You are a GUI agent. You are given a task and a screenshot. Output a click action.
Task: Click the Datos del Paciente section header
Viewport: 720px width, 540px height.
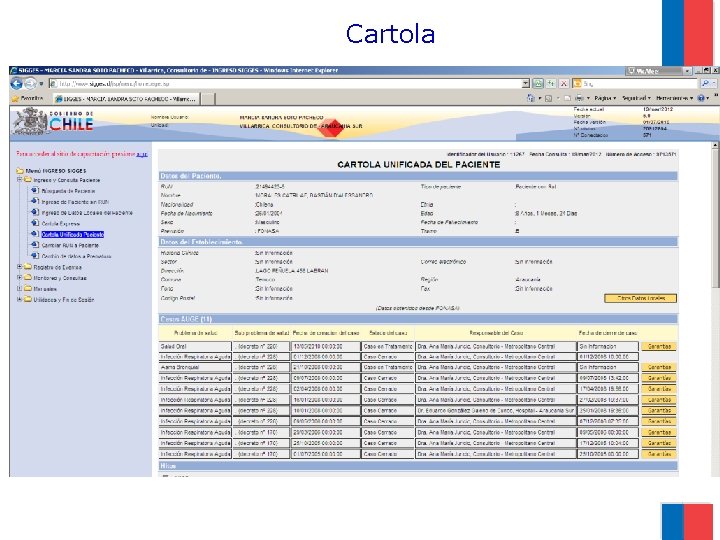tap(418, 176)
